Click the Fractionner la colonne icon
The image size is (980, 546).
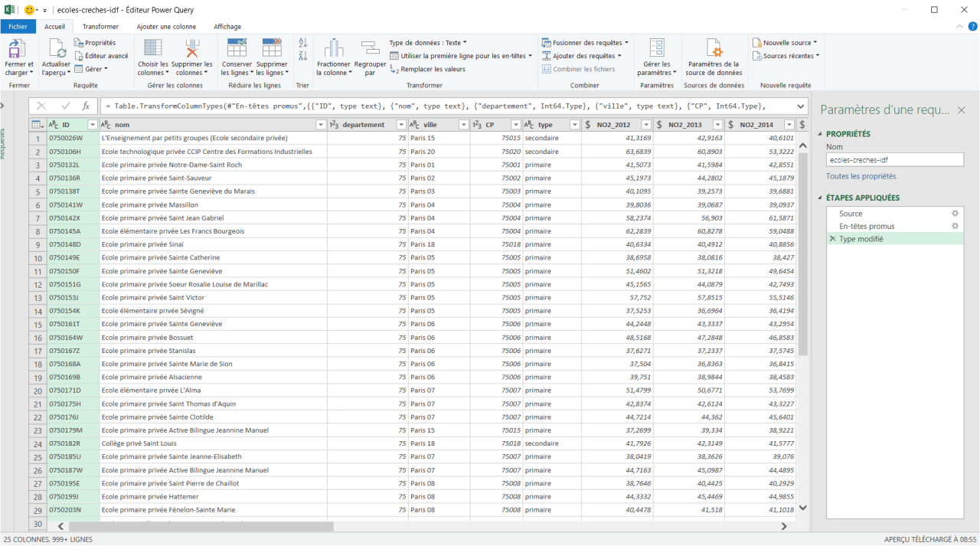point(334,48)
